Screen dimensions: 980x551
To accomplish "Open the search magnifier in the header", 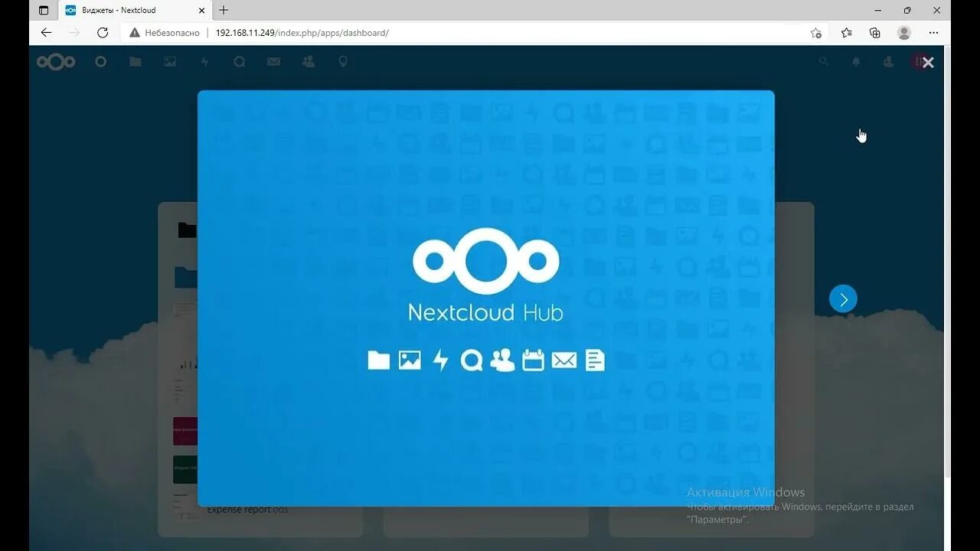I will tap(824, 62).
